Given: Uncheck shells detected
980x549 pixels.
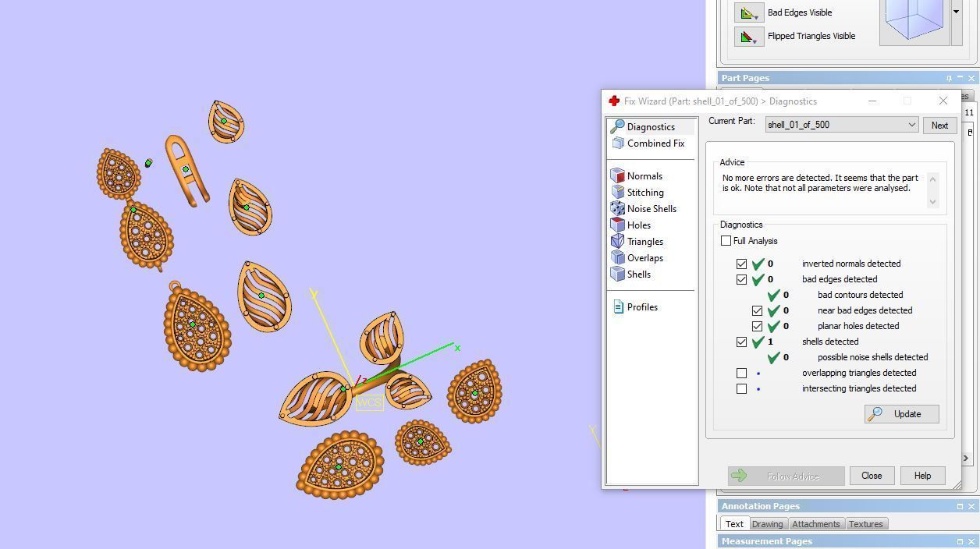Looking at the screenshot, I should (x=741, y=342).
